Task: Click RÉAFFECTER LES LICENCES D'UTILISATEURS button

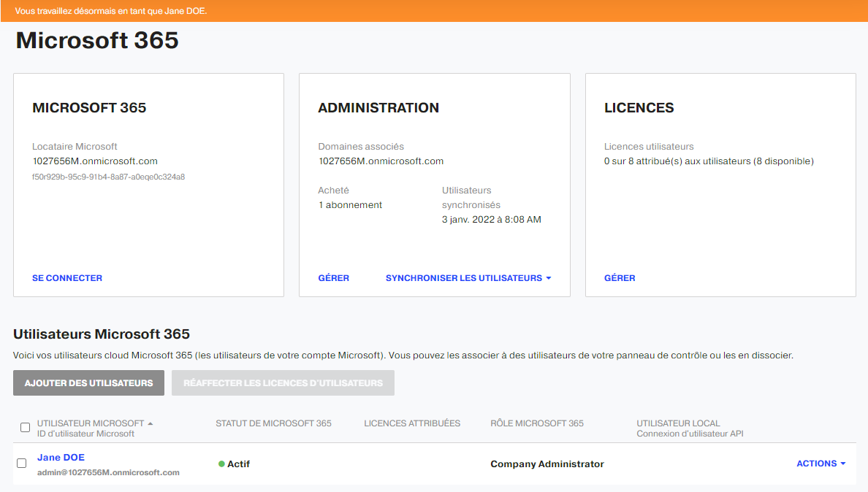Action: 283,383
